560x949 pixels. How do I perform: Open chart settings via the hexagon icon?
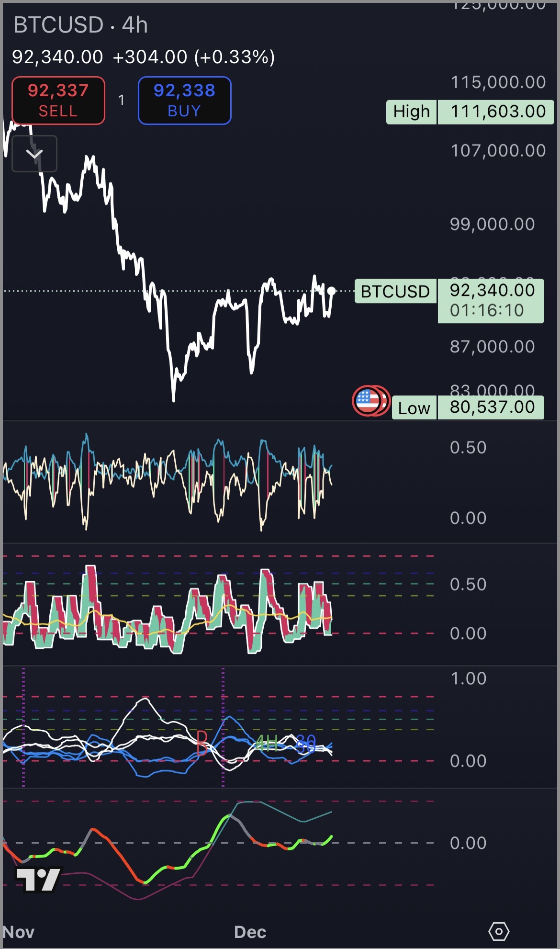[x=498, y=931]
